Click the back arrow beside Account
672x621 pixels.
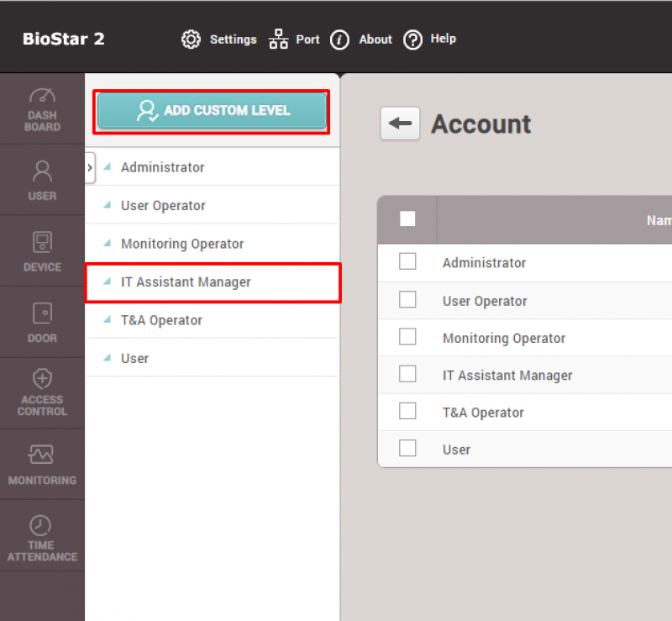400,124
